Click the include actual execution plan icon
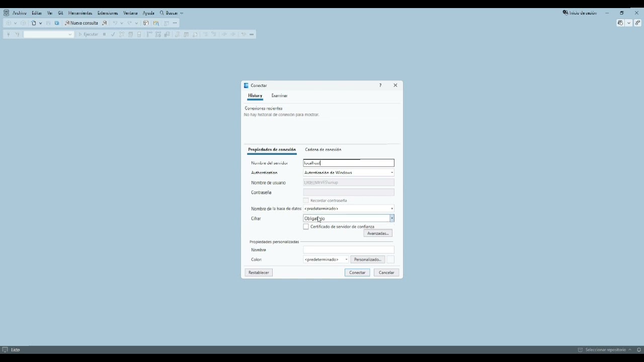Image resolution: width=644 pixels, height=362 pixels. click(x=149, y=34)
